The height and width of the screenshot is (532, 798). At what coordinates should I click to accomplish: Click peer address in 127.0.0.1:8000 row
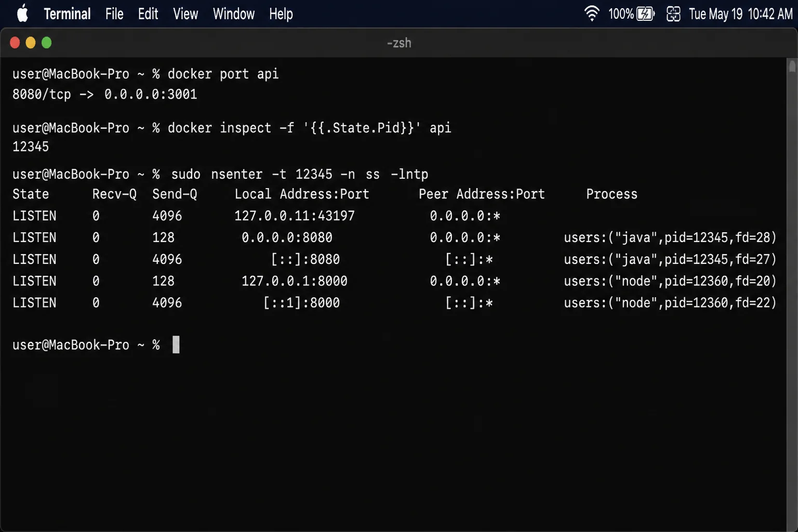[465, 282]
